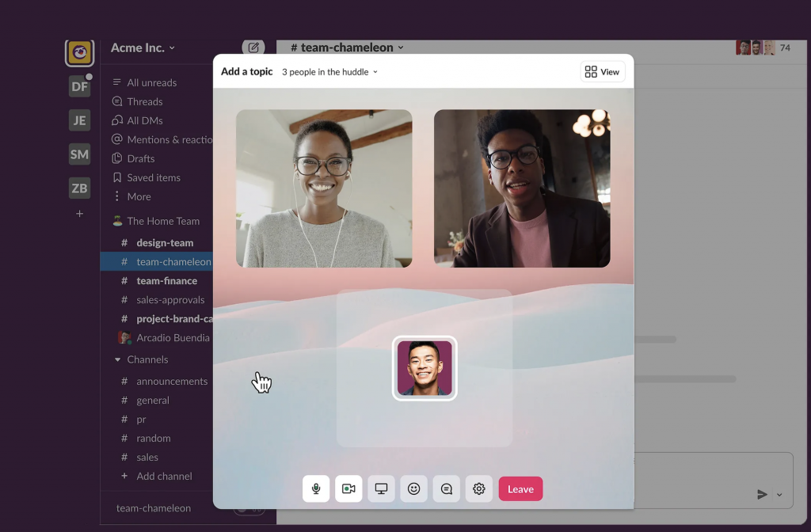Open the team-chameleon channel header menu
The width and height of the screenshot is (811, 532).
tap(345, 47)
